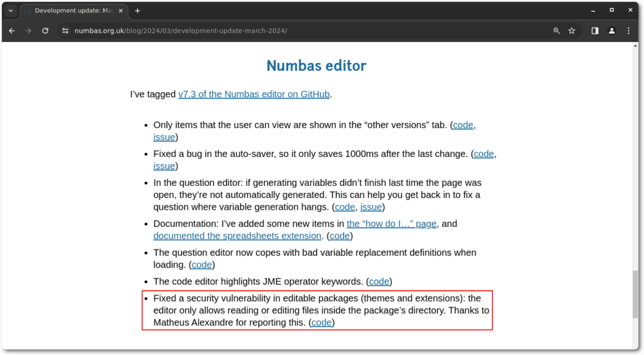Expand the tab search dropdown
Viewport: 644px width, 355px height.
(x=11, y=11)
